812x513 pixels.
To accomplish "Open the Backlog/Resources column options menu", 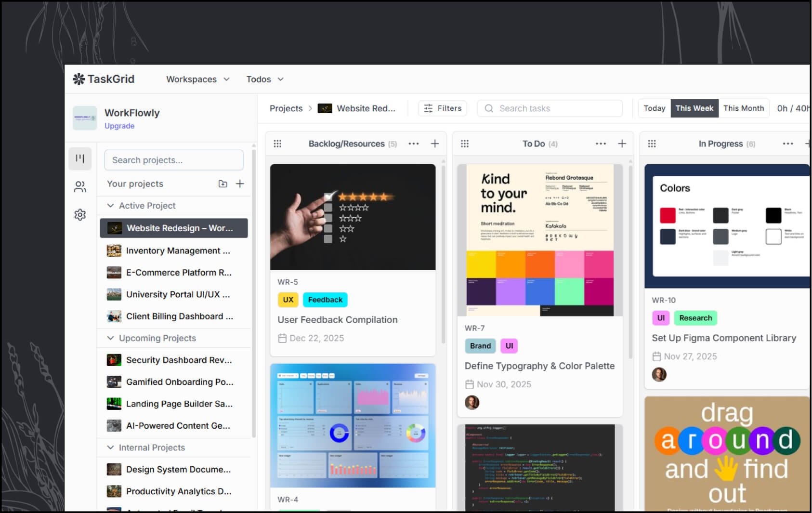I will [413, 144].
